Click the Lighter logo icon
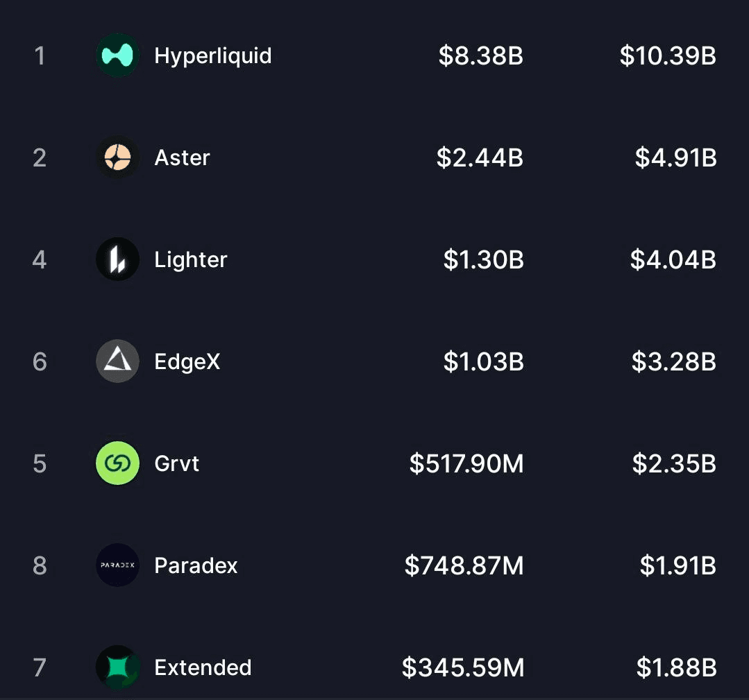The height and width of the screenshot is (700, 749). tap(117, 259)
